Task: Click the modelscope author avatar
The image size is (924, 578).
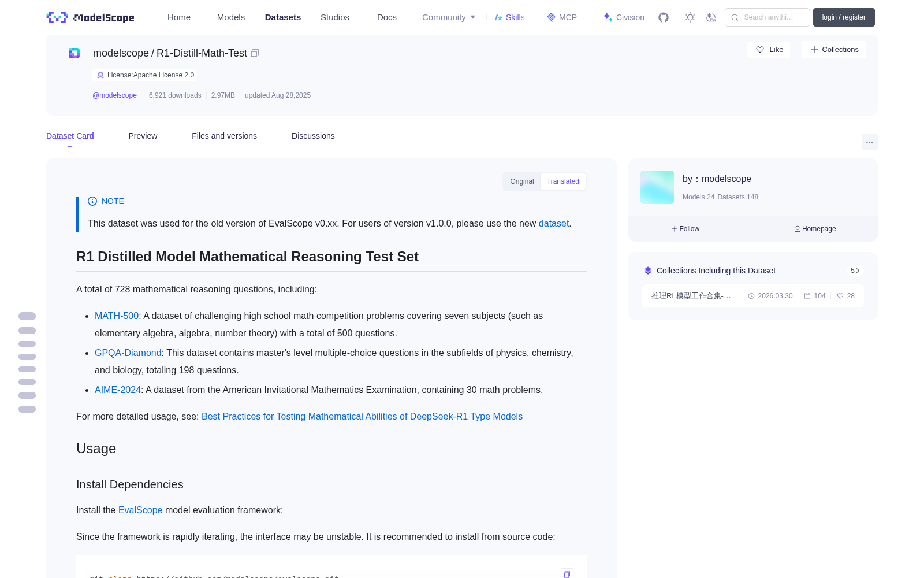Action: (657, 187)
